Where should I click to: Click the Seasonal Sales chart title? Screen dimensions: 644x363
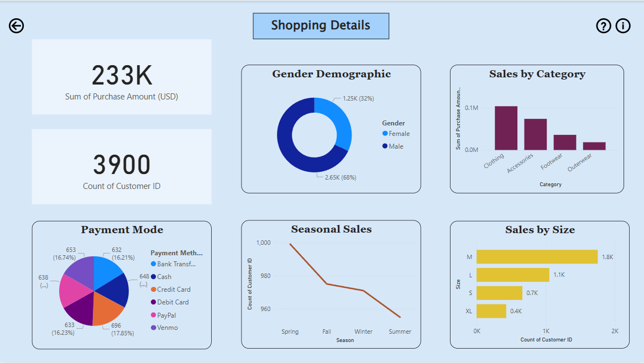(332, 229)
